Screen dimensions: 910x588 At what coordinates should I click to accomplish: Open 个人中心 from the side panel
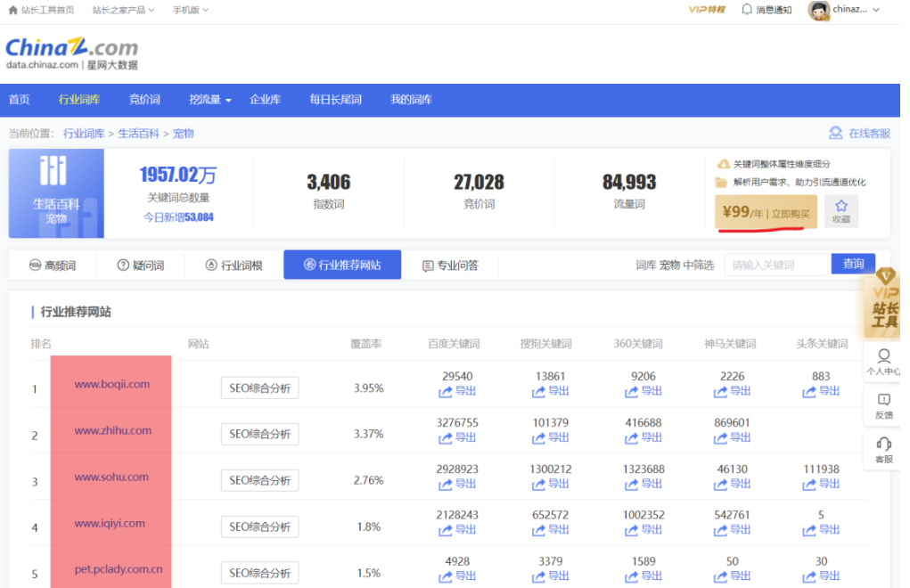pos(882,362)
